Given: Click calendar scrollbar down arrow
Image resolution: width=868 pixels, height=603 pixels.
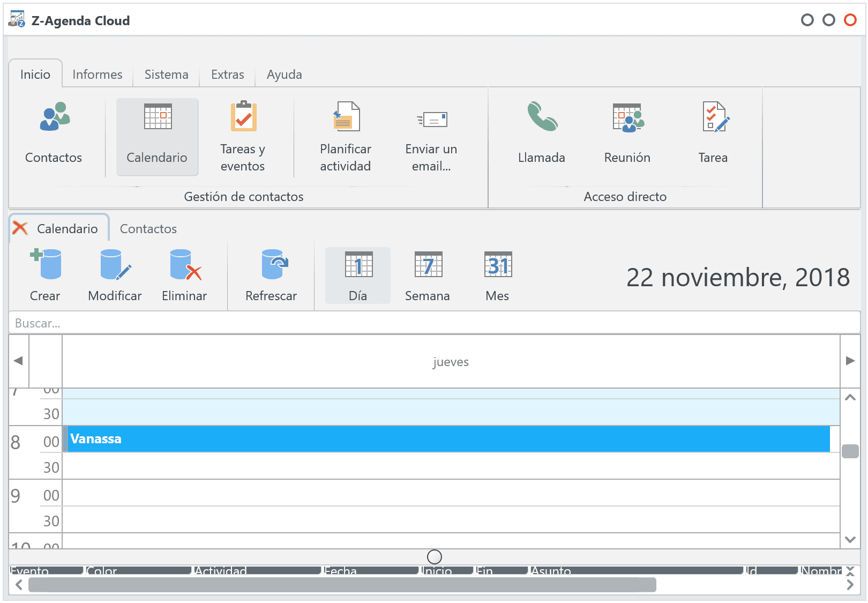Looking at the screenshot, I should coord(850,539).
